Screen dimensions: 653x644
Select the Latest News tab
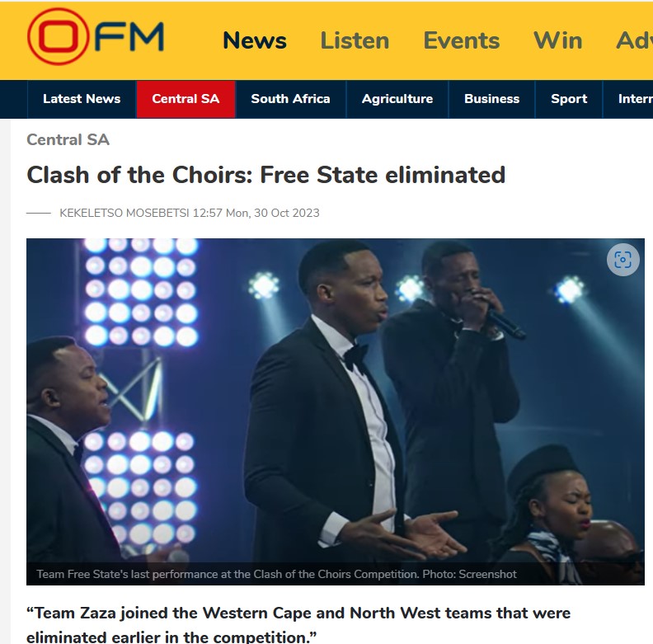coord(82,99)
